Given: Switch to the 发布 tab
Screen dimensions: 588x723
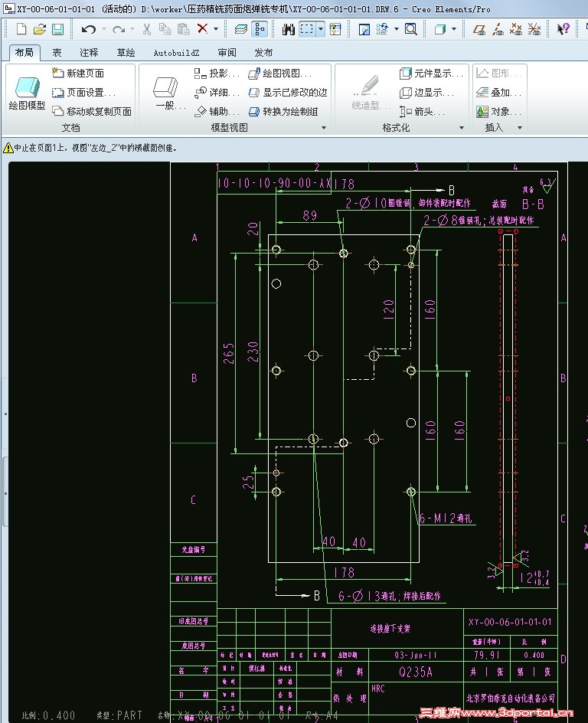Looking at the screenshot, I should (263, 53).
